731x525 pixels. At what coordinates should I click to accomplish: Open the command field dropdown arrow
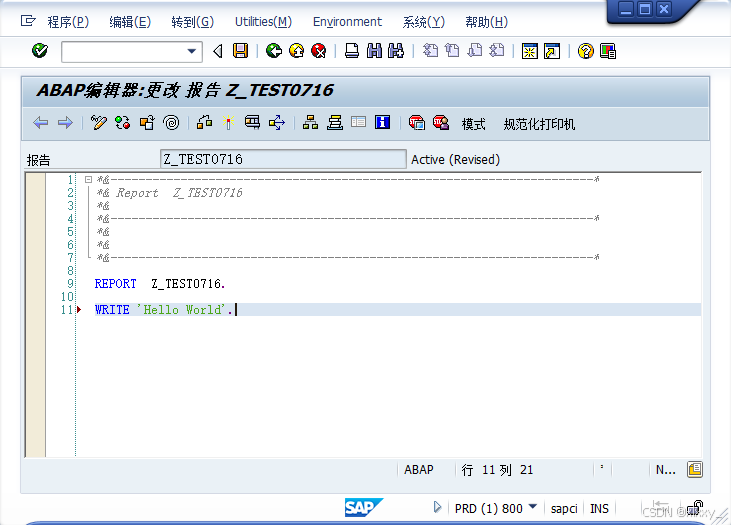[192, 51]
